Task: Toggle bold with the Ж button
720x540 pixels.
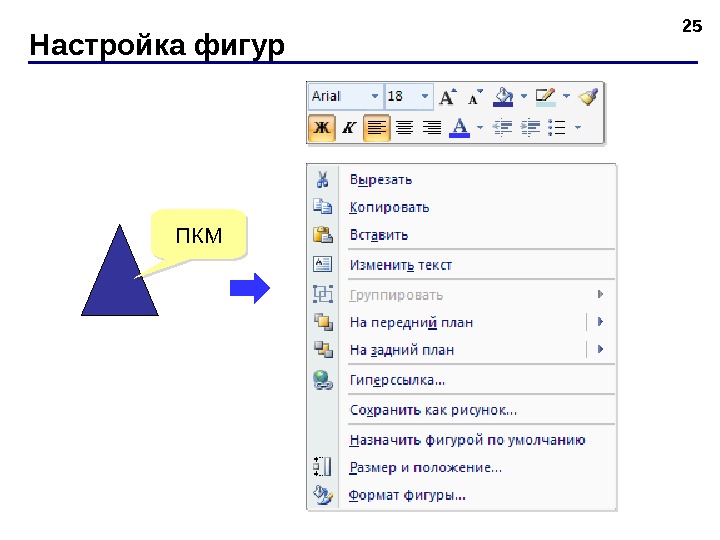Action: click(x=321, y=128)
